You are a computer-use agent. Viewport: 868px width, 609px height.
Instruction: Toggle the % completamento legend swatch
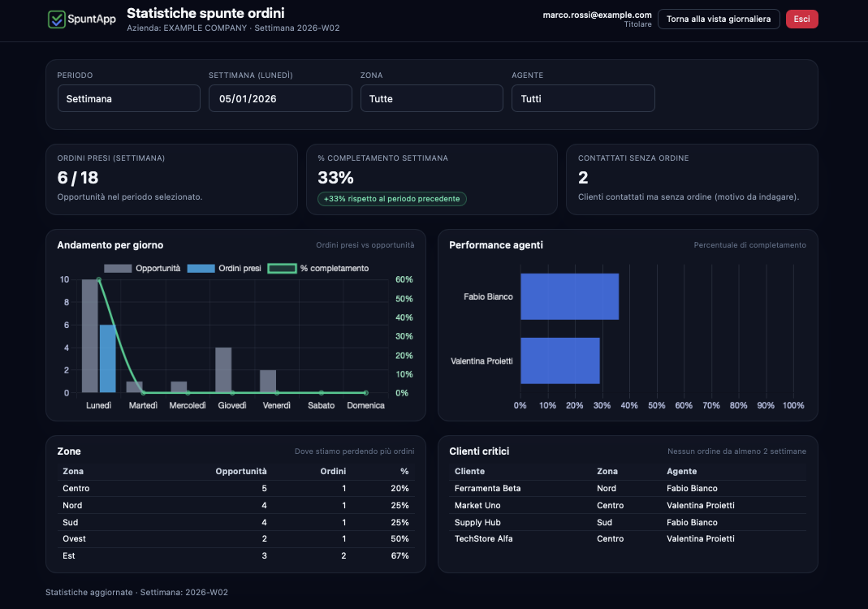tap(283, 269)
